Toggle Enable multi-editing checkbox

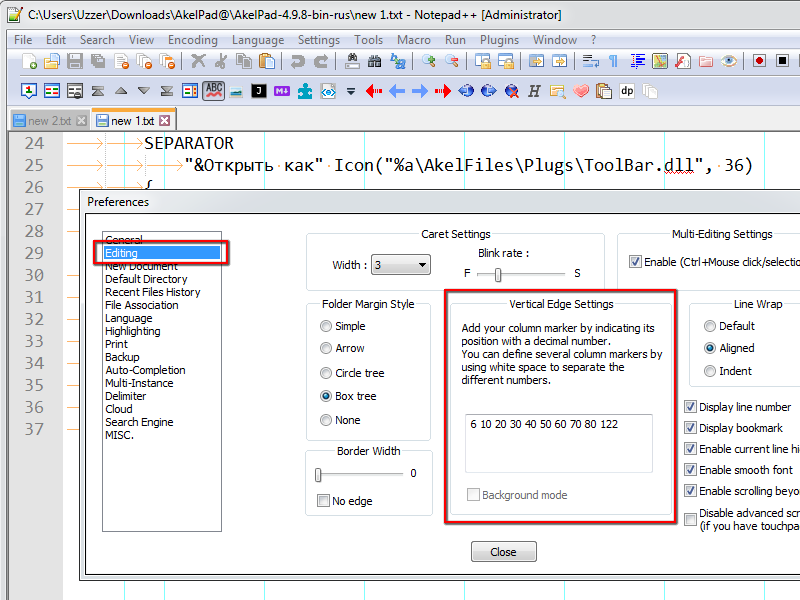635,262
